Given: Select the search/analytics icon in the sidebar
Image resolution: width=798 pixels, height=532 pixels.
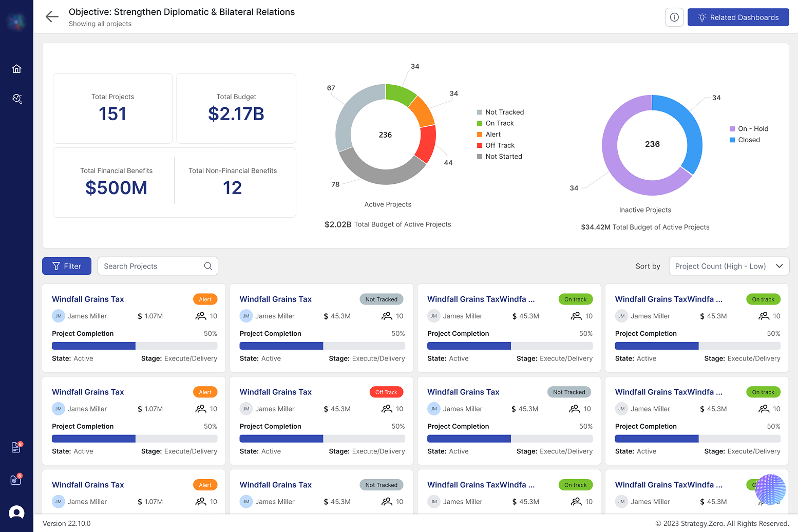Looking at the screenshot, I should click(17, 99).
